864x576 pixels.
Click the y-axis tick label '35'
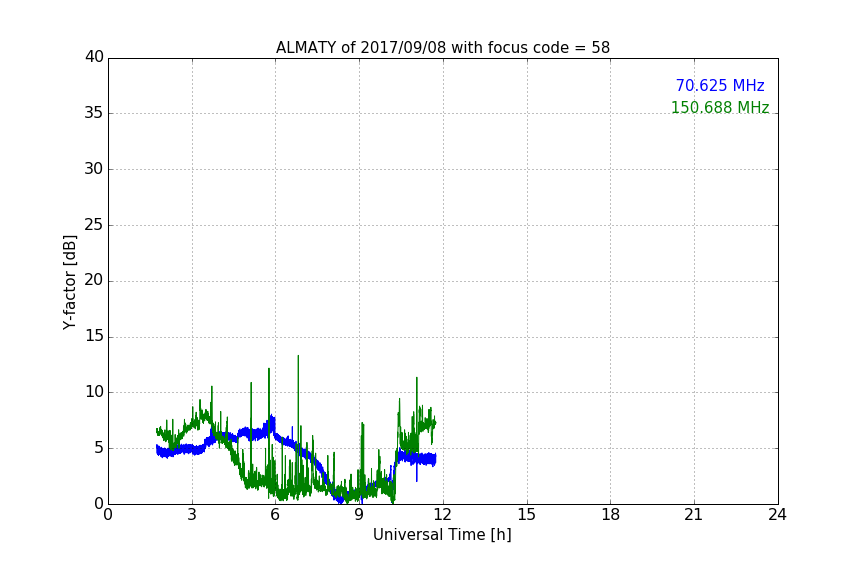[94, 113]
